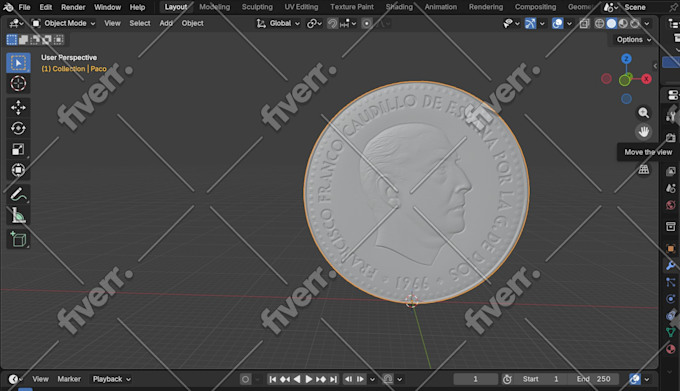Toggle snapping magnet in header

coord(333,23)
